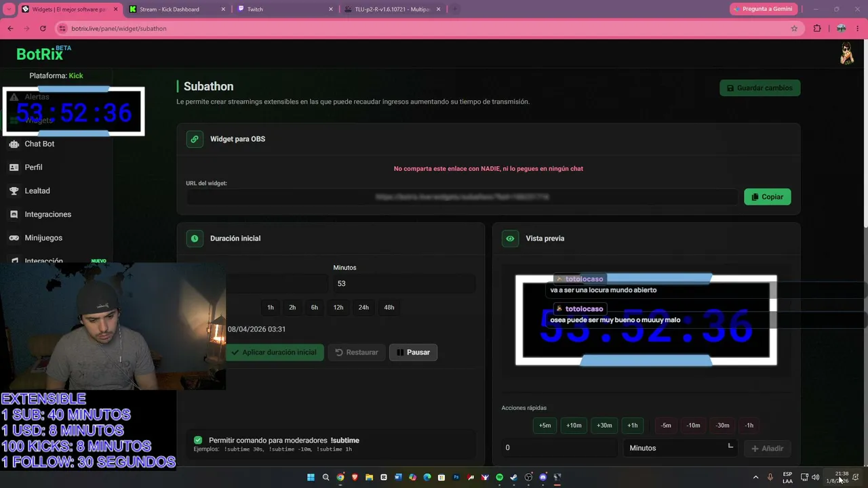Viewport: 868px width, 488px height.
Task: Open the Minutos unit dropdown
Action: (x=680, y=448)
